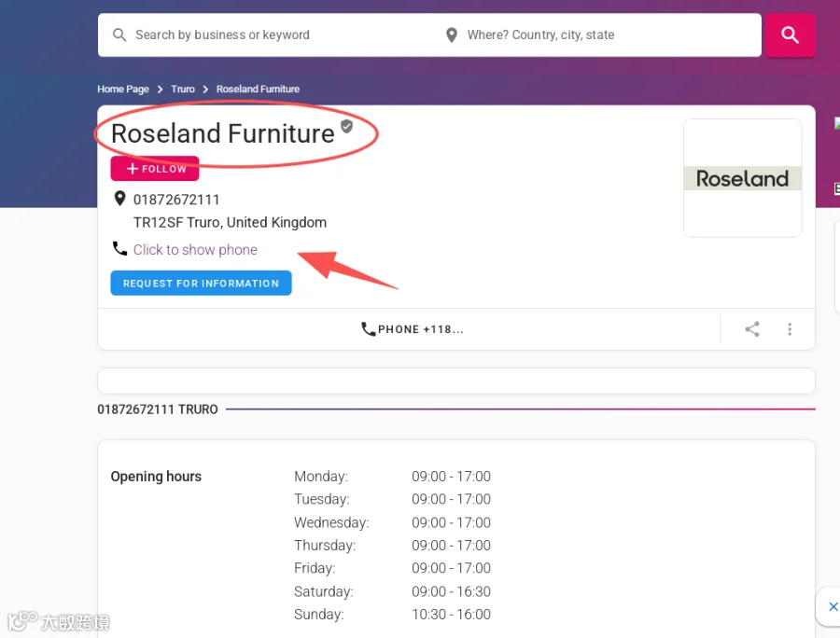
Task: Click the Roseland logo thumbnail
Action: pyautogui.click(x=743, y=178)
